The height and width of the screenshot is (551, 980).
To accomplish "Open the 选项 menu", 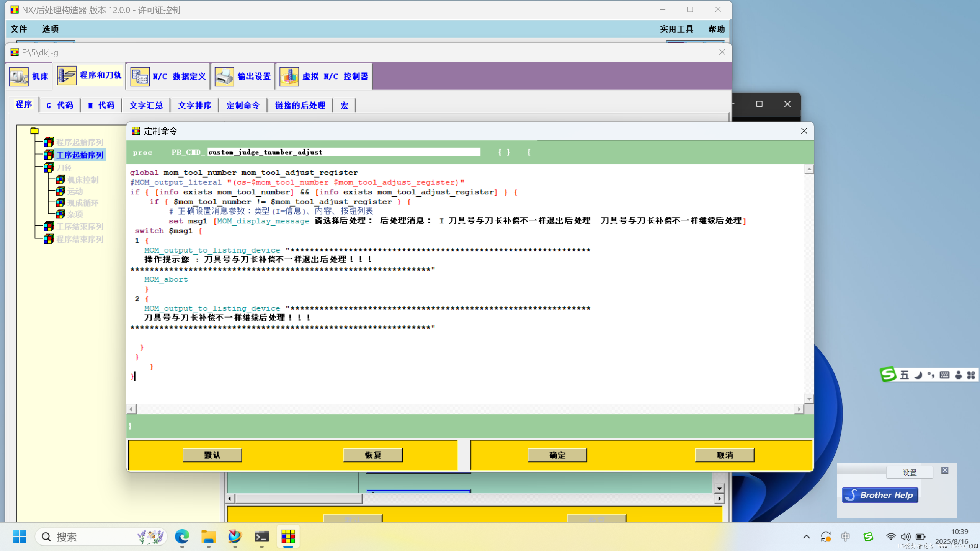I will (x=50, y=29).
